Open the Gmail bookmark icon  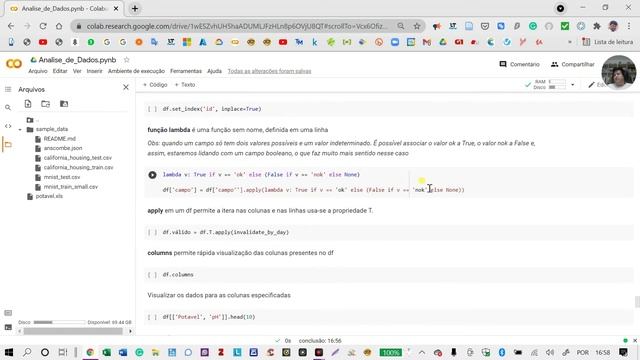click(427, 42)
